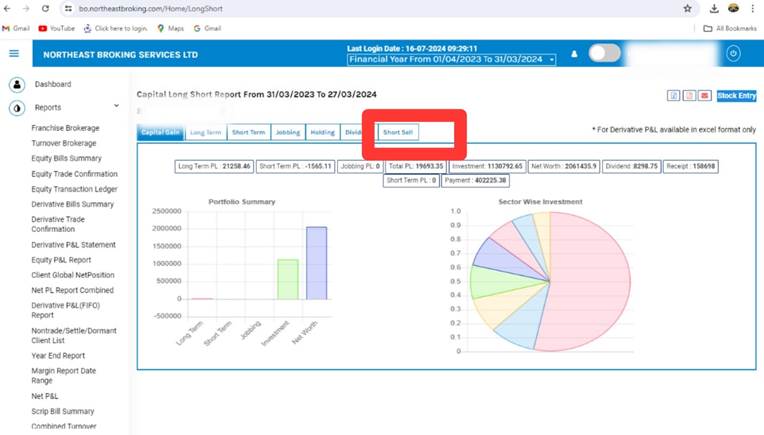Open Chrome's three-dot menu
The image size is (764, 435).
pos(752,8)
